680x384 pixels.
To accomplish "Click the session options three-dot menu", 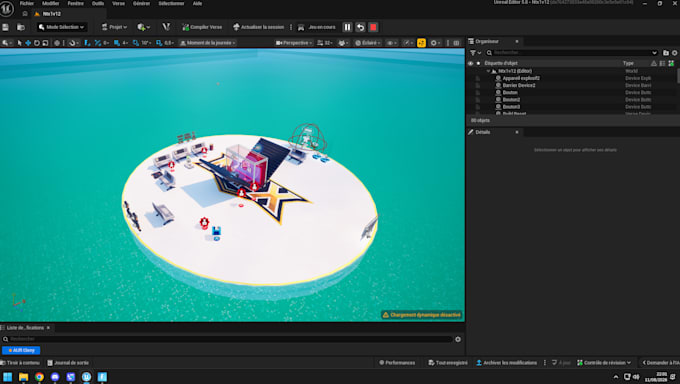I will [291, 27].
